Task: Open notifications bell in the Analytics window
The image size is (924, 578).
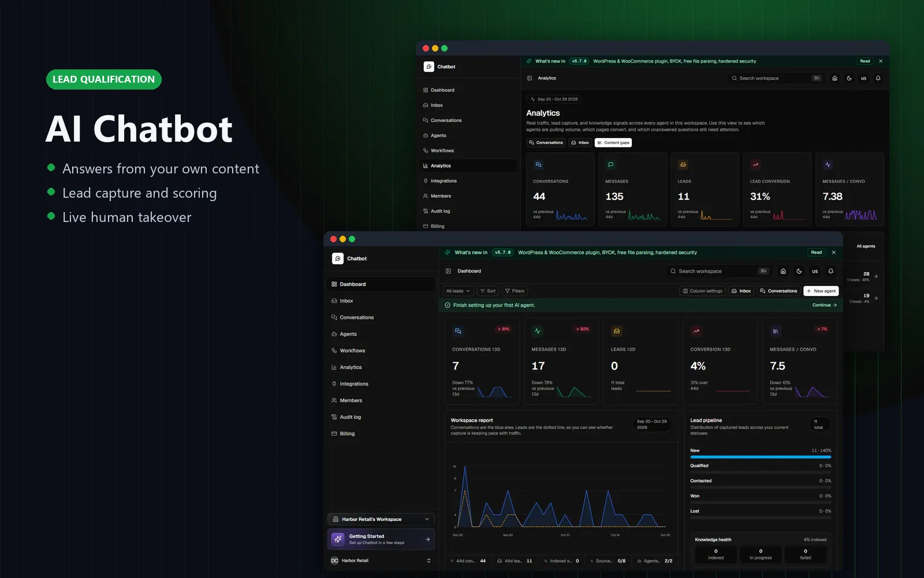Action: click(x=878, y=78)
